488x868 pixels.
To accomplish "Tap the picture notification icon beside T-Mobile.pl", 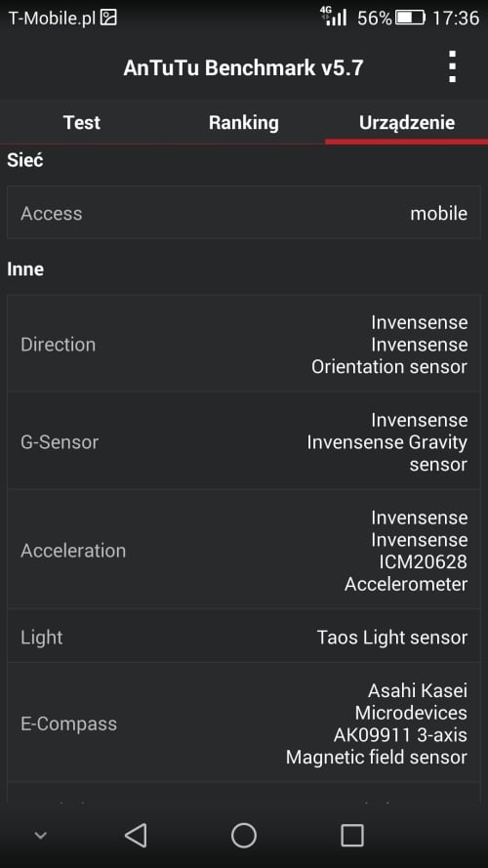I will tap(109, 19).
